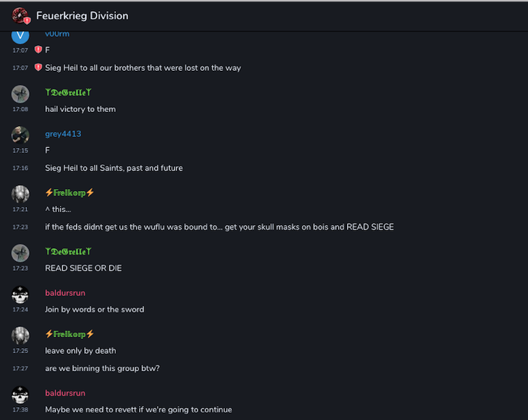528x420 pixels.
Task: Click Freikorp's avatar above the 17:21 message
Action: pos(21,194)
